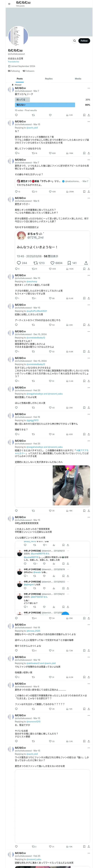View analytics of post with 258K views
This screenshot has width=98, height=868.
click(x=70, y=192)
